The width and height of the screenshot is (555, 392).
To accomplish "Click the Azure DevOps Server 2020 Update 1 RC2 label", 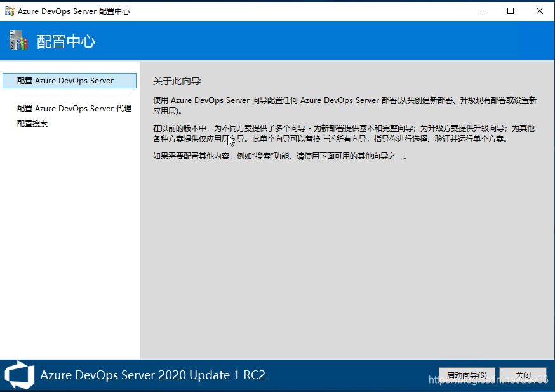I will 152,375.
